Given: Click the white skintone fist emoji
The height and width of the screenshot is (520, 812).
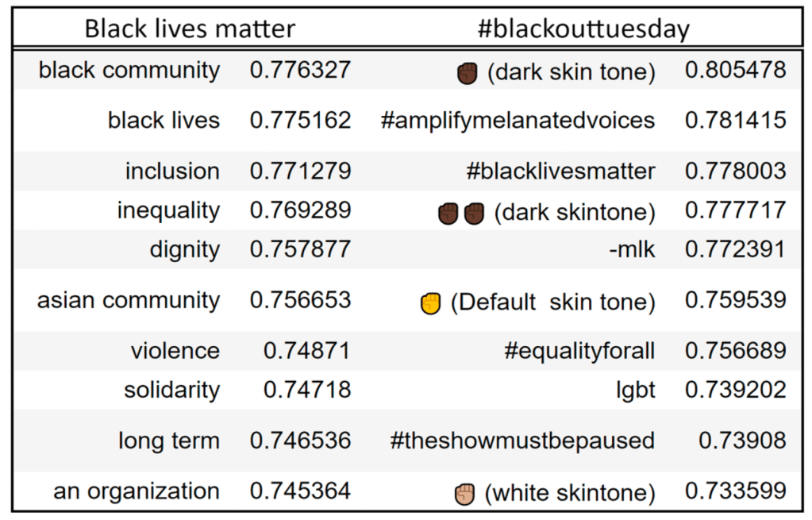Looking at the screenshot, I should pos(465,494).
